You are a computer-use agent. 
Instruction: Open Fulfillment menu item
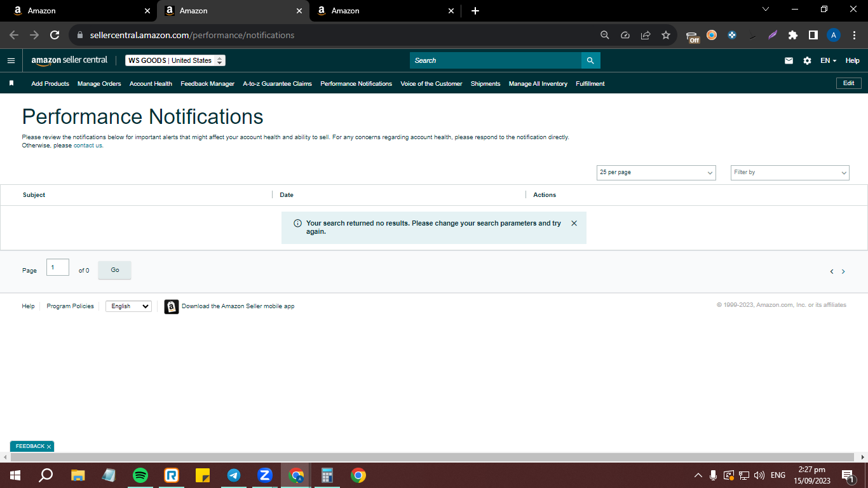pyautogui.click(x=590, y=84)
